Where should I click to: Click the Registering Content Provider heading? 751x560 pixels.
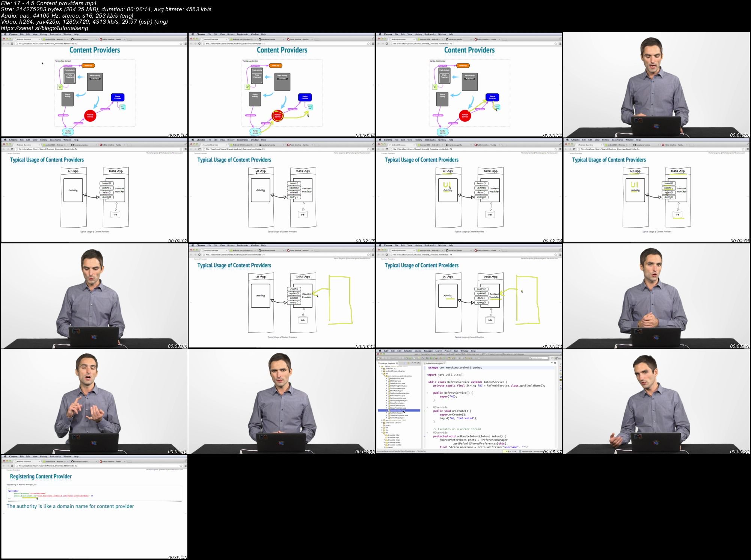[41, 476]
